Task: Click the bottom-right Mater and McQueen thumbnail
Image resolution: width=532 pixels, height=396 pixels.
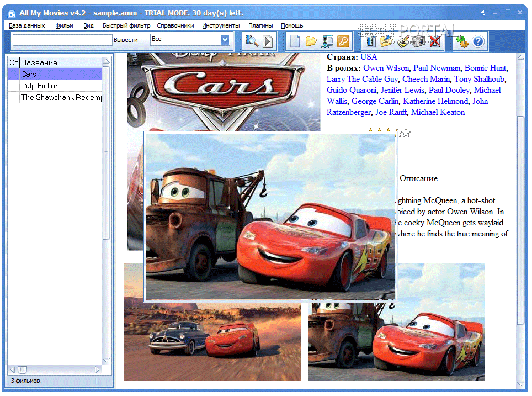Action: click(397, 341)
